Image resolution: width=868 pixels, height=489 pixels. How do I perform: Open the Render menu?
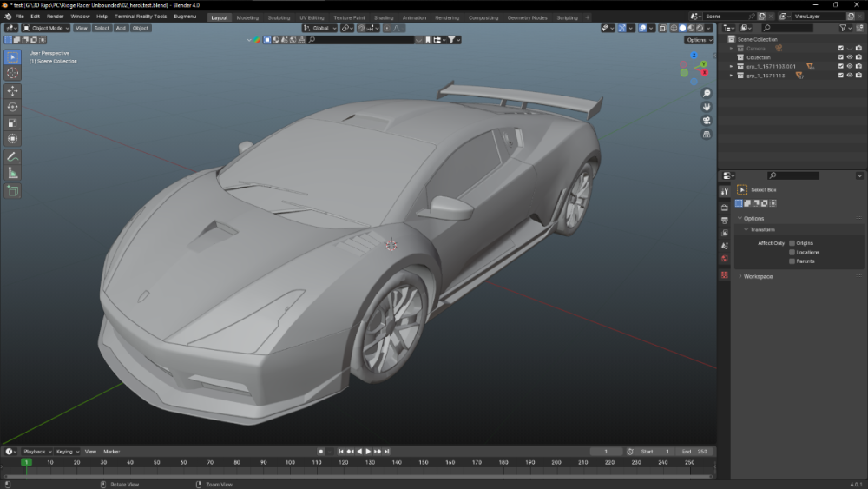(x=55, y=17)
